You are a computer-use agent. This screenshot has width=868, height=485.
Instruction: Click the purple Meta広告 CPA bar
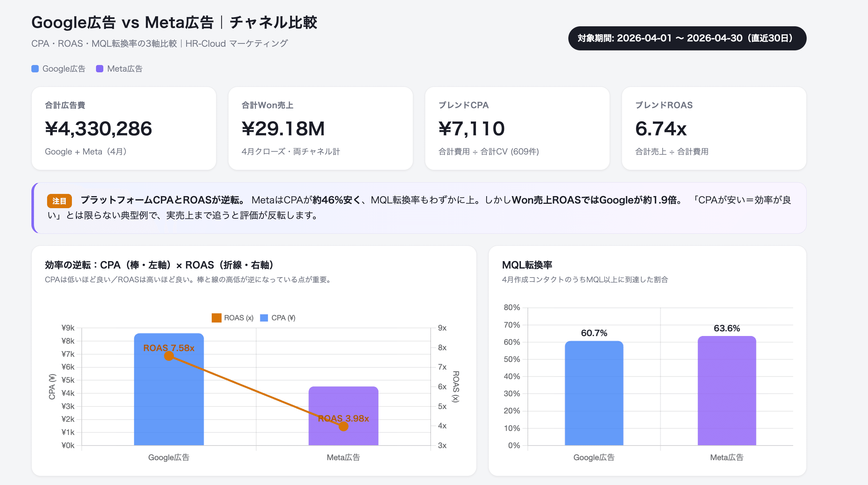point(343,416)
